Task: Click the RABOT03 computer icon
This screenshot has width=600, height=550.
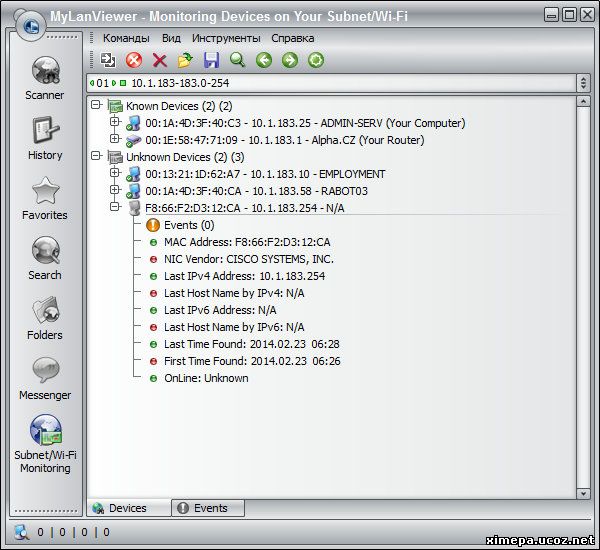Action: coord(133,191)
